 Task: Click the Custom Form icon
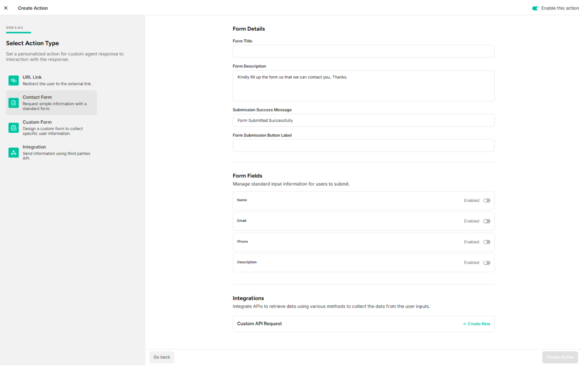coord(14,128)
